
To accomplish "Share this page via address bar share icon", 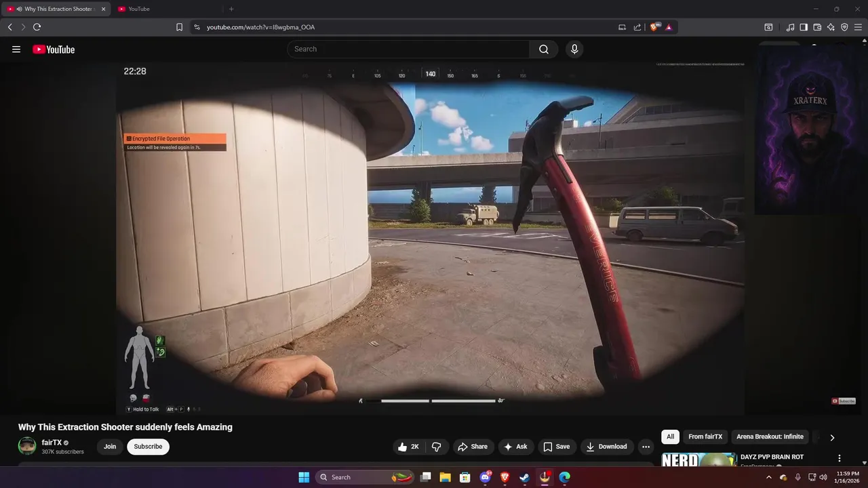I will pos(637,27).
